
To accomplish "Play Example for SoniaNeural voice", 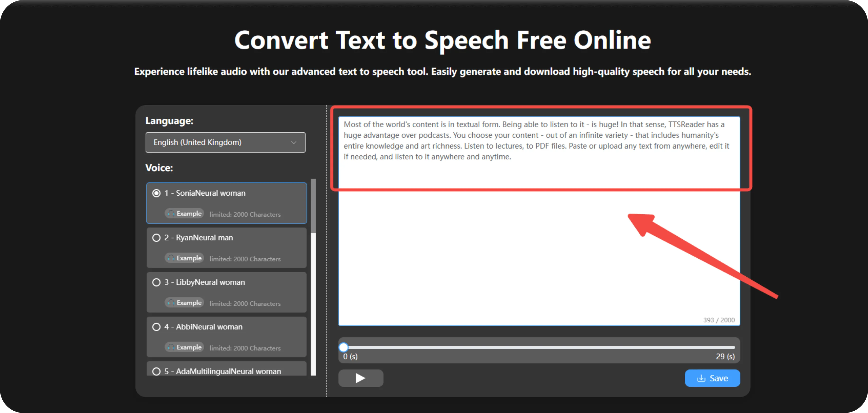I will [x=184, y=214].
